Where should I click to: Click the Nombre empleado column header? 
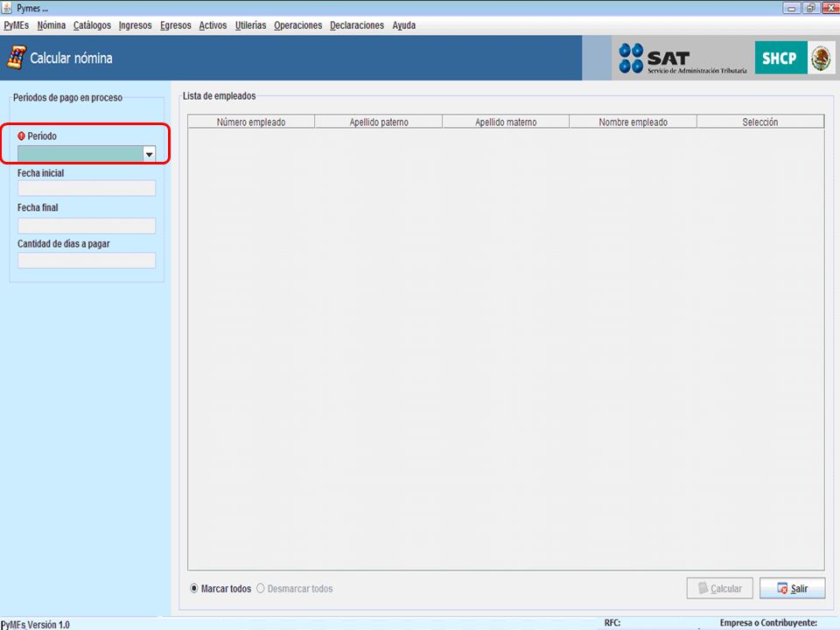(x=633, y=122)
